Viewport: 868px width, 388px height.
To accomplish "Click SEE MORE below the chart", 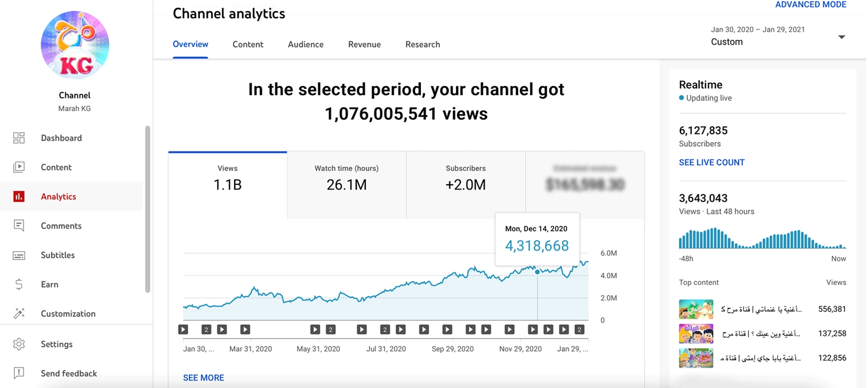I will pos(204,377).
